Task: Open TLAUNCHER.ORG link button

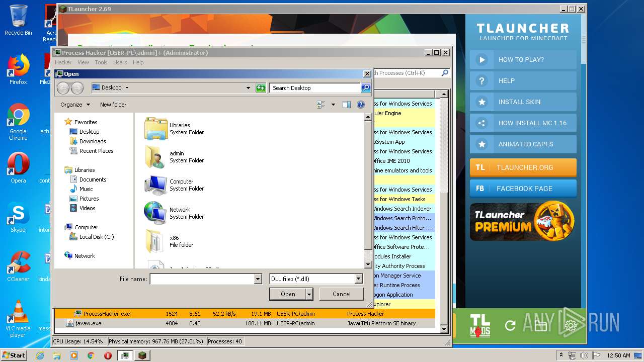Action: 523,167
